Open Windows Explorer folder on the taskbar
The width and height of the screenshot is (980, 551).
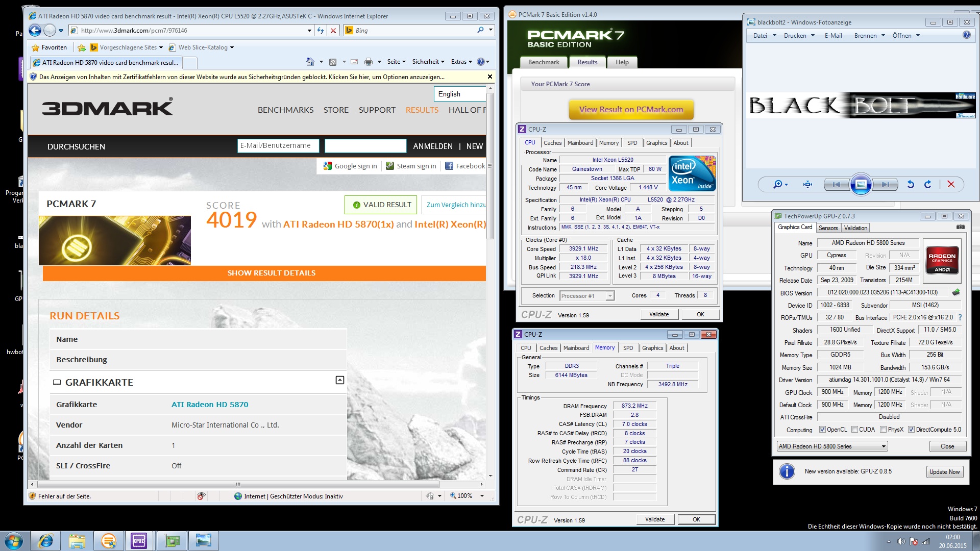point(77,541)
